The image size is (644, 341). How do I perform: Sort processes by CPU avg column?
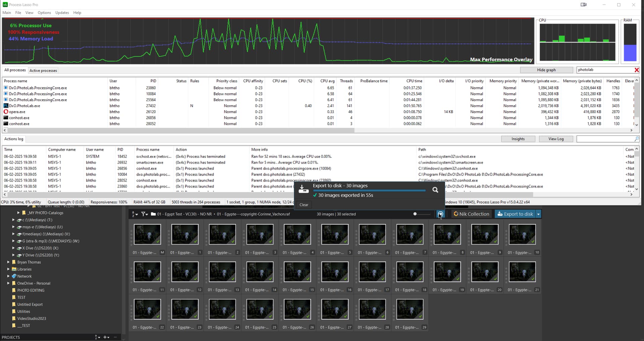327,81
